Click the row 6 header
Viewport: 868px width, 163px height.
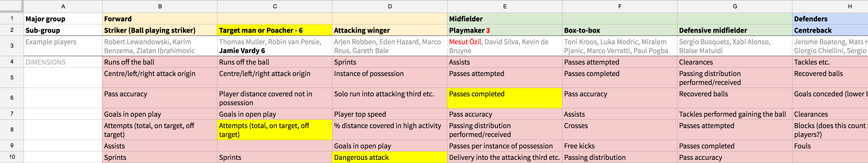pyautogui.click(x=12, y=98)
